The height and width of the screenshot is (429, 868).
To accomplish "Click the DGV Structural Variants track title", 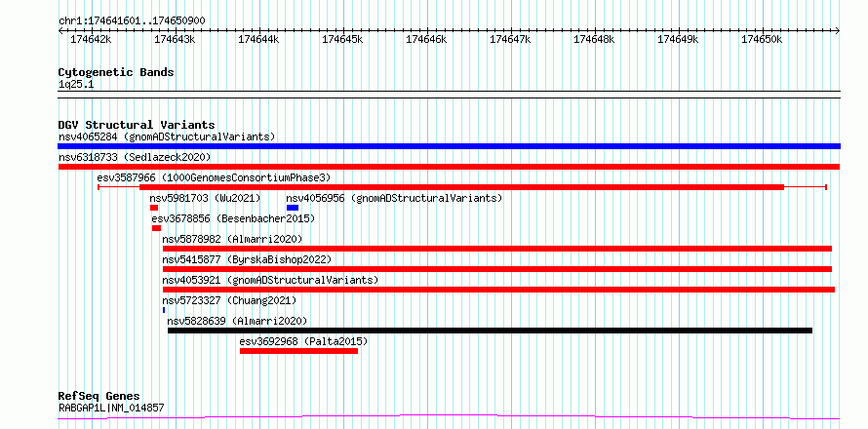I will 137,125.
